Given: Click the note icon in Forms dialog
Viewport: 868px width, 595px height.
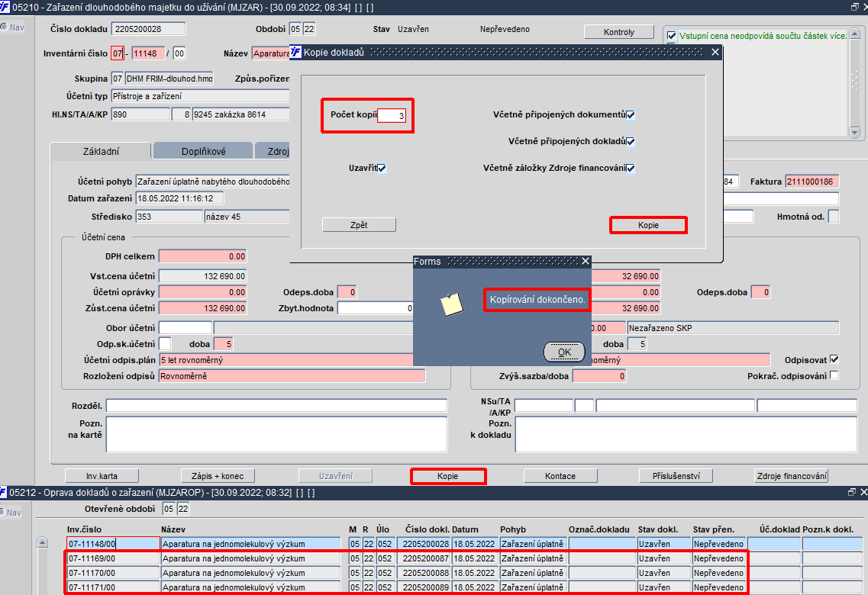Looking at the screenshot, I should [452, 304].
